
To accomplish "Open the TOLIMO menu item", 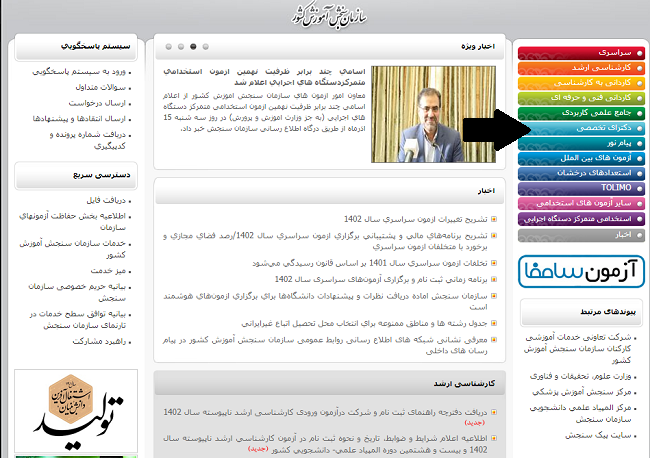I will coord(581,188).
